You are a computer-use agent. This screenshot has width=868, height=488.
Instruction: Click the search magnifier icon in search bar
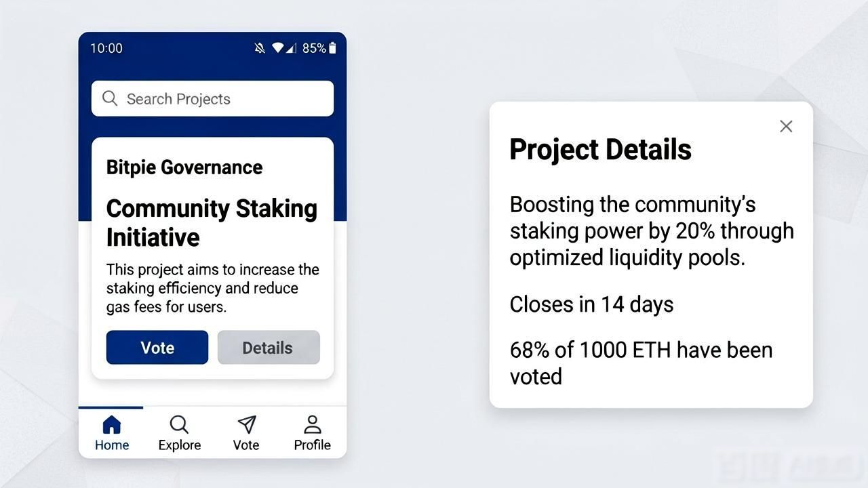(110, 98)
